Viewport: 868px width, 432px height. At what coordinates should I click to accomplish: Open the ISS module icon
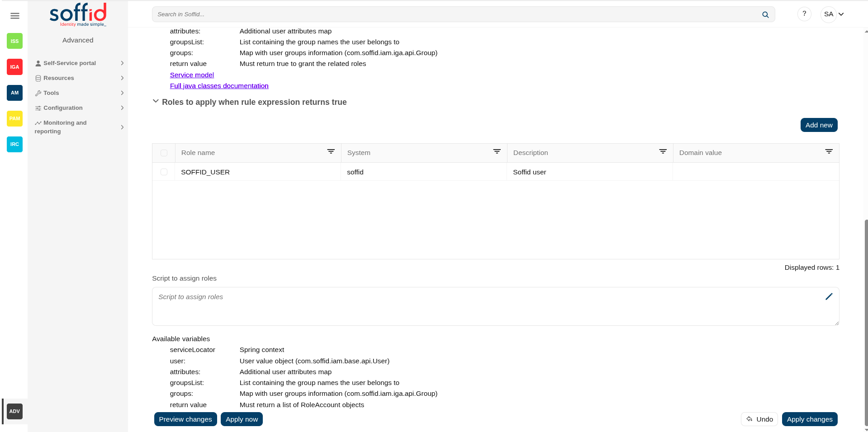tap(14, 41)
